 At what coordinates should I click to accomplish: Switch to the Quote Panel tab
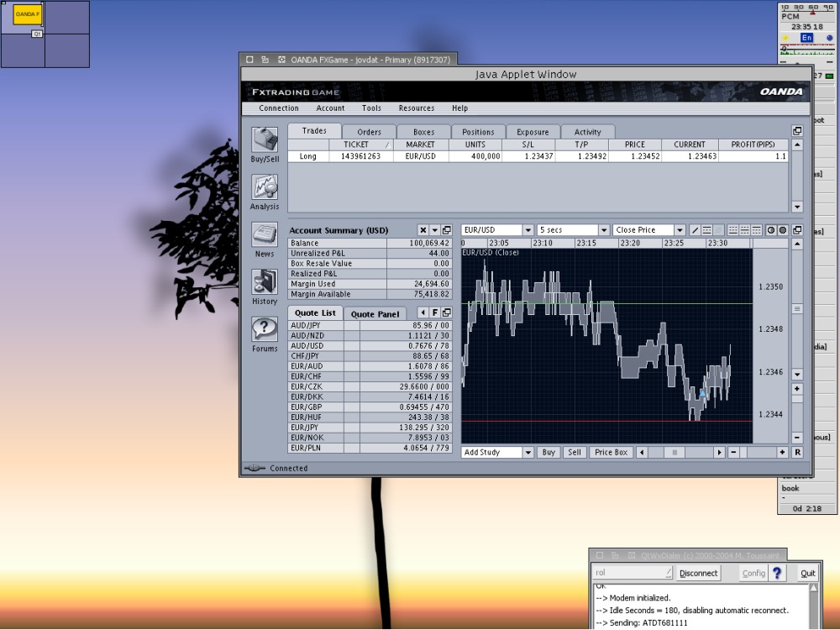pyautogui.click(x=375, y=314)
